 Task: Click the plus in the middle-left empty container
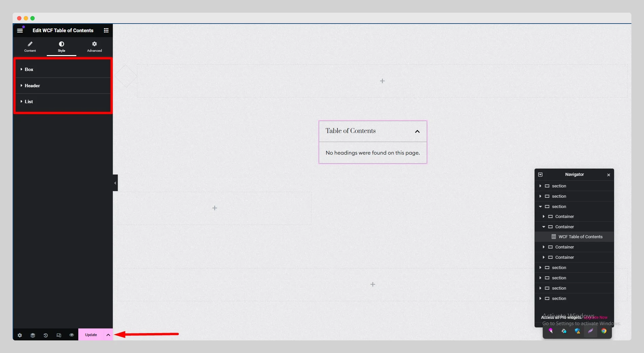tap(215, 208)
